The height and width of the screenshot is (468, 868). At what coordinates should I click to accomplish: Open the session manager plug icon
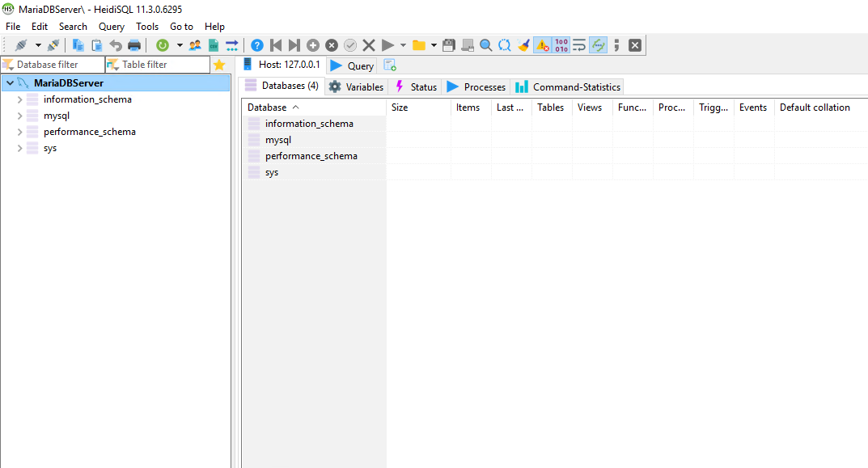point(21,45)
